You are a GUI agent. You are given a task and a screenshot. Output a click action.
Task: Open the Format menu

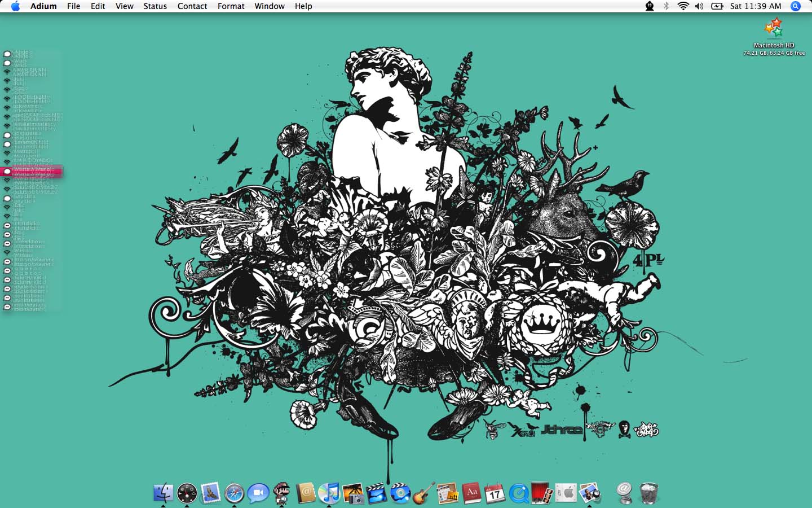[x=231, y=6]
